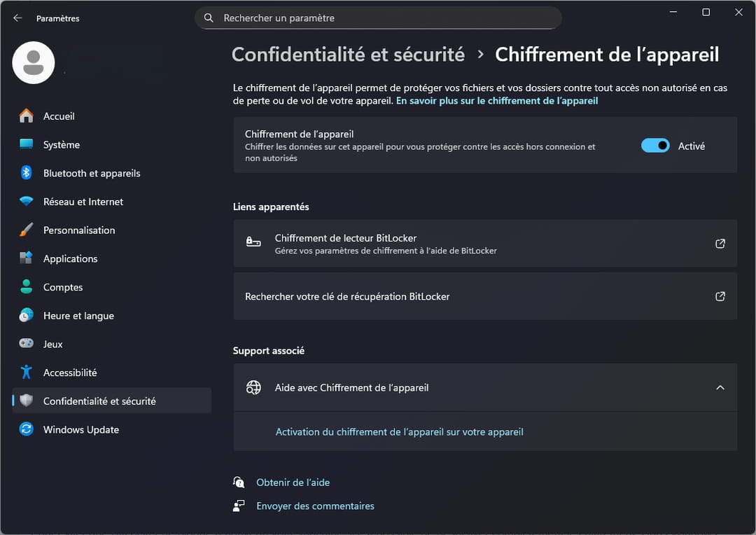Screen dimensions: 756x535
Task: Navigate to Comptes section
Action: click(63, 288)
